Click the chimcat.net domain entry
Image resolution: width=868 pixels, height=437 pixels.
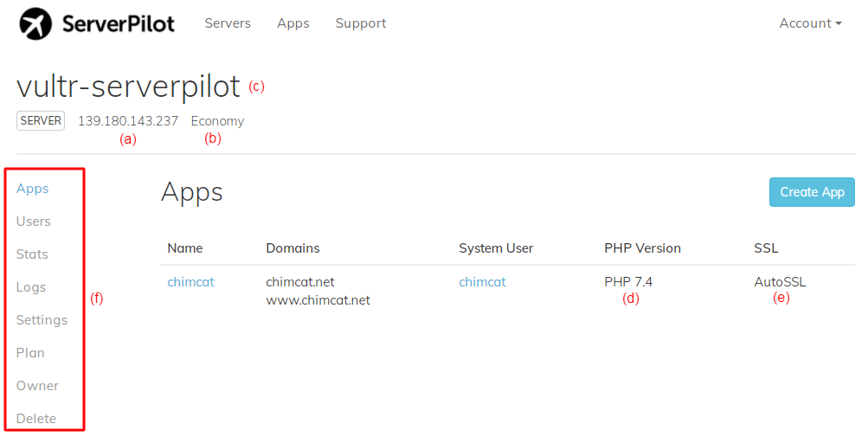pyautogui.click(x=300, y=282)
